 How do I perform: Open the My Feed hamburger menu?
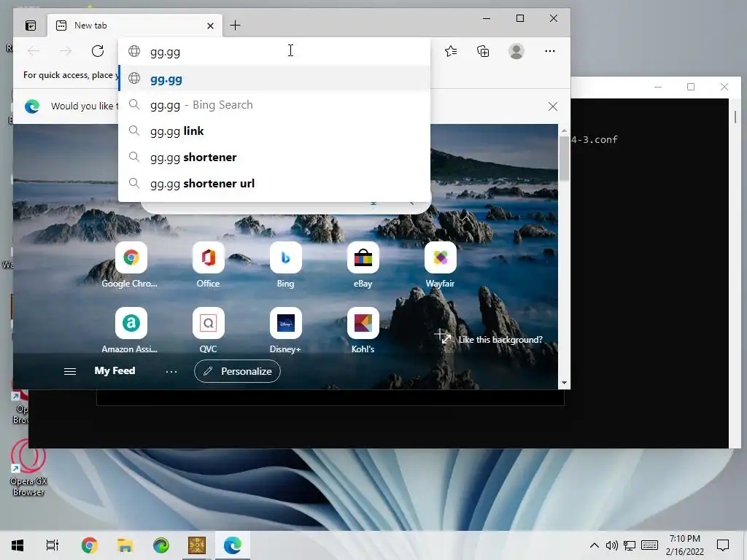[x=70, y=371]
